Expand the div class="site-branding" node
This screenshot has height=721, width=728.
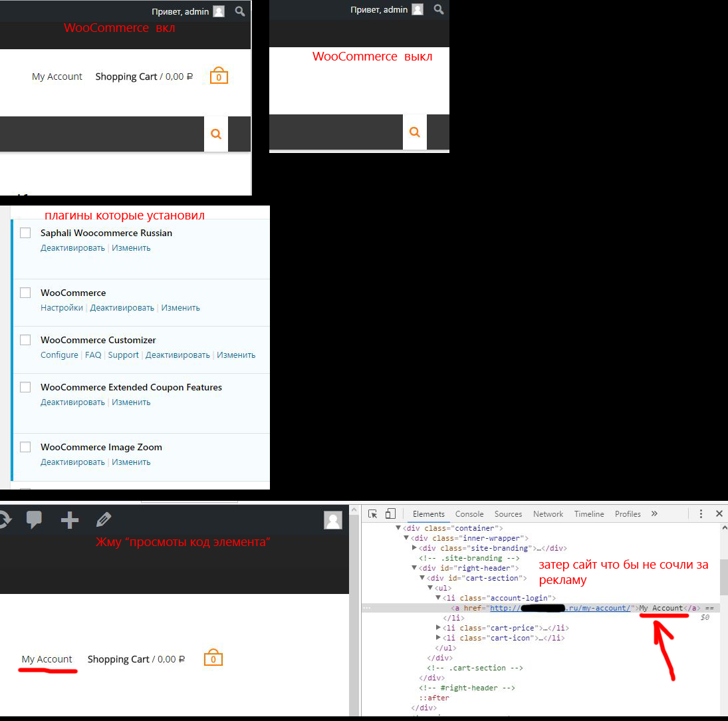414,547
